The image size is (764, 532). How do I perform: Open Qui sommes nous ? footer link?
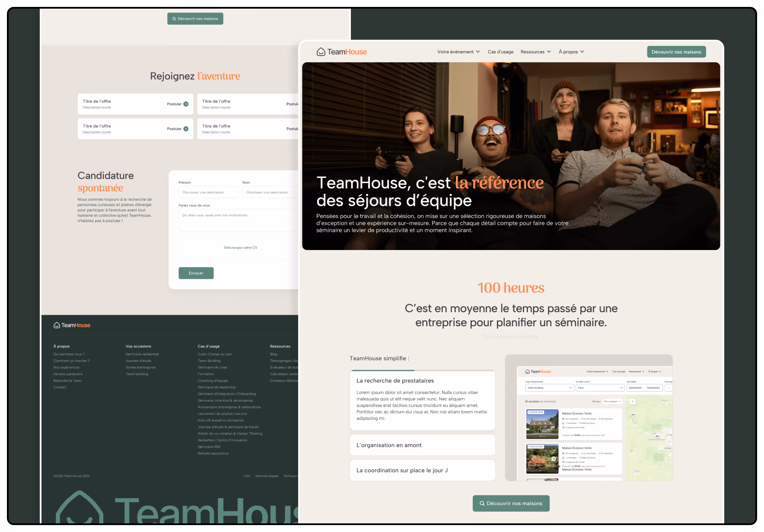(x=69, y=354)
